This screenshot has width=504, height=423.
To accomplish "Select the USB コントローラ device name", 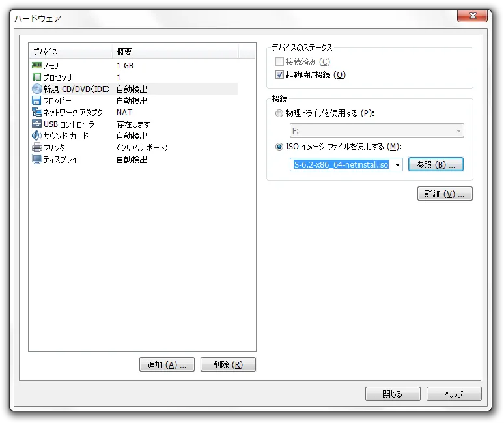I will (69, 124).
